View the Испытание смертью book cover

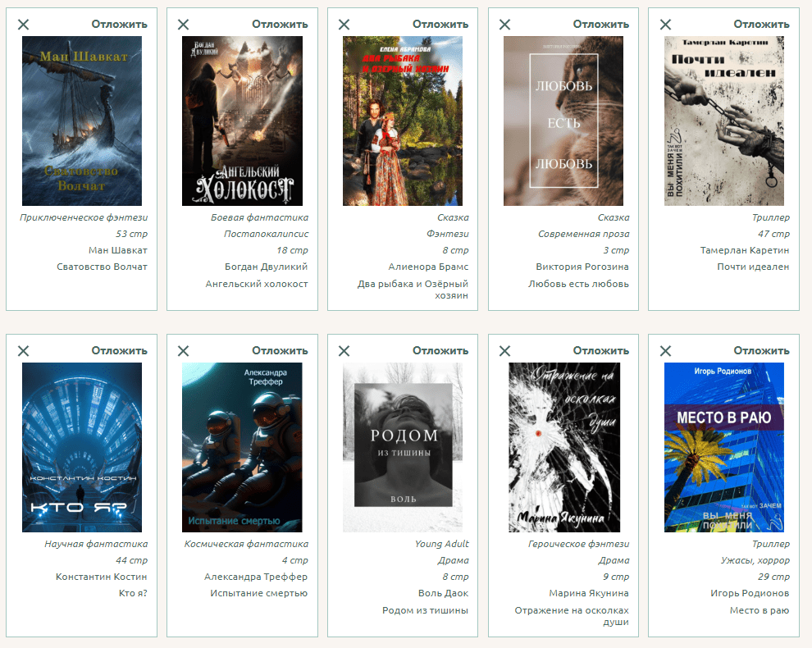(242, 447)
